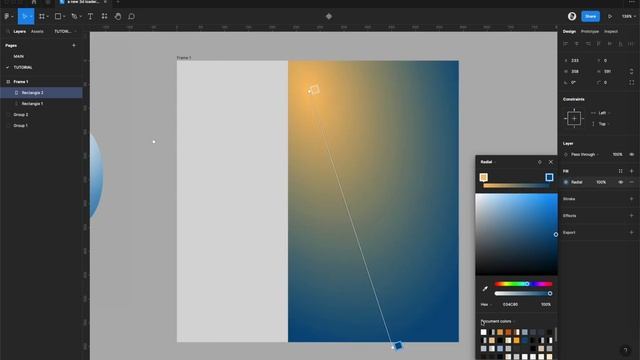Click the opacity alpha slider in picker
Screen dimensions: 640x360
pyautogui.click(x=523, y=293)
